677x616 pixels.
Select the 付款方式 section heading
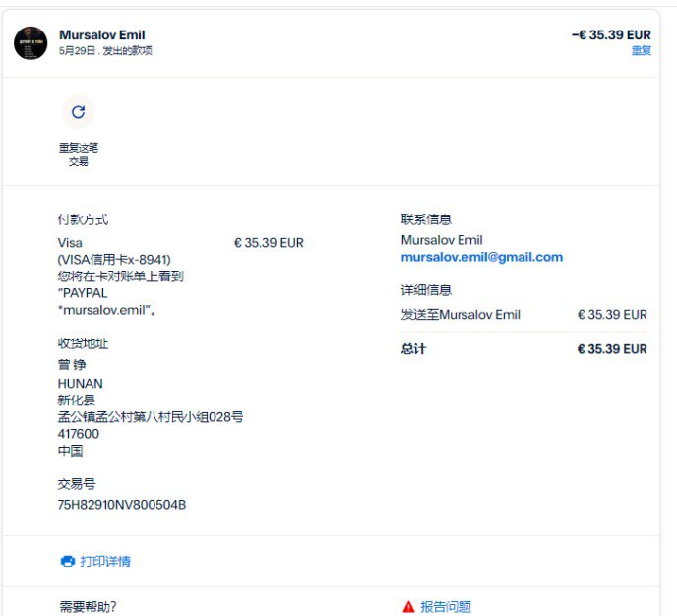(83, 219)
